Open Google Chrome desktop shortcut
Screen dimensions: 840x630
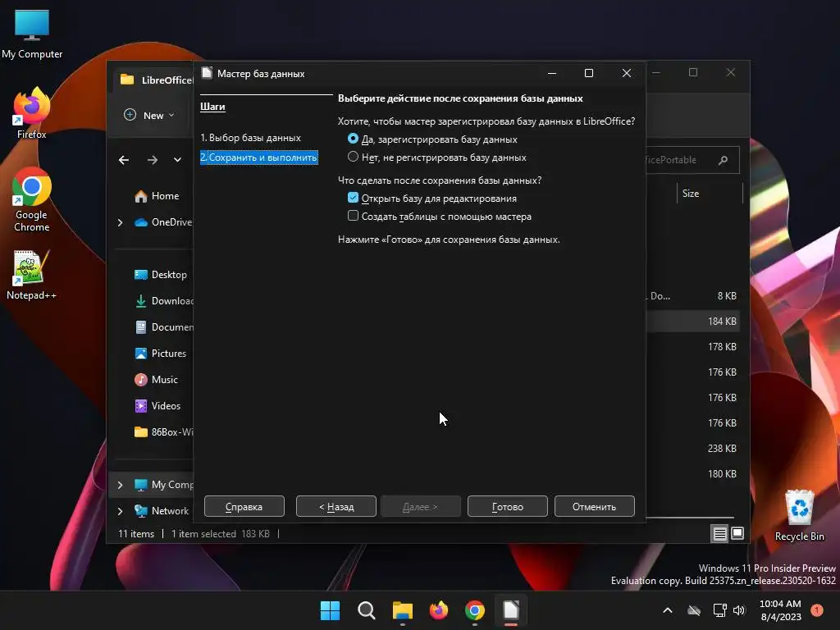click(x=32, y=199)
